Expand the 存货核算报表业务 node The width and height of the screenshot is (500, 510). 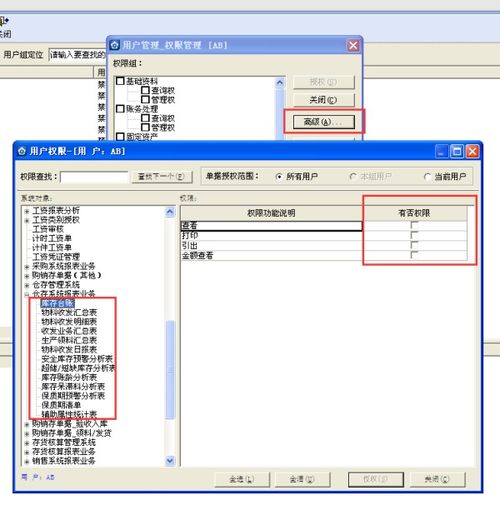27,453
